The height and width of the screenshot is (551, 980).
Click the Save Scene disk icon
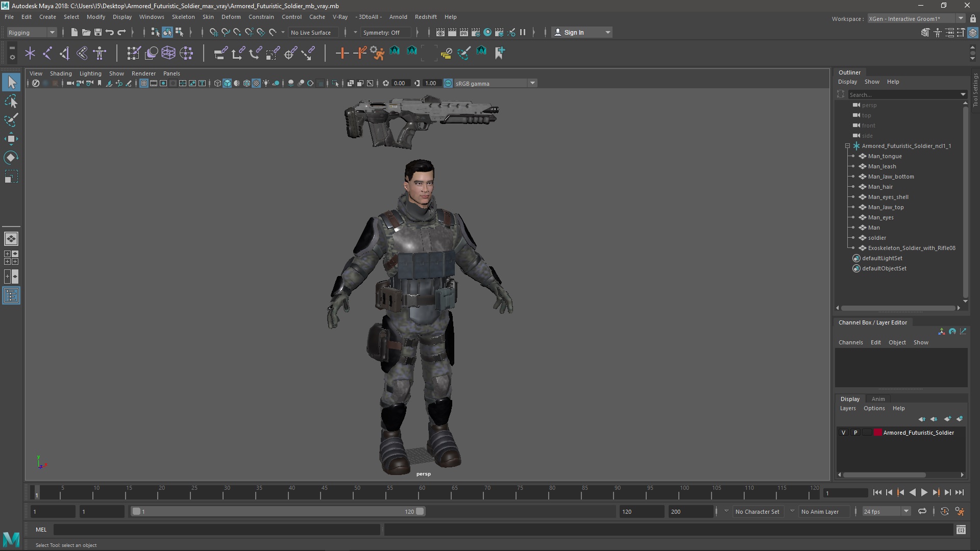tap(98, 32)
